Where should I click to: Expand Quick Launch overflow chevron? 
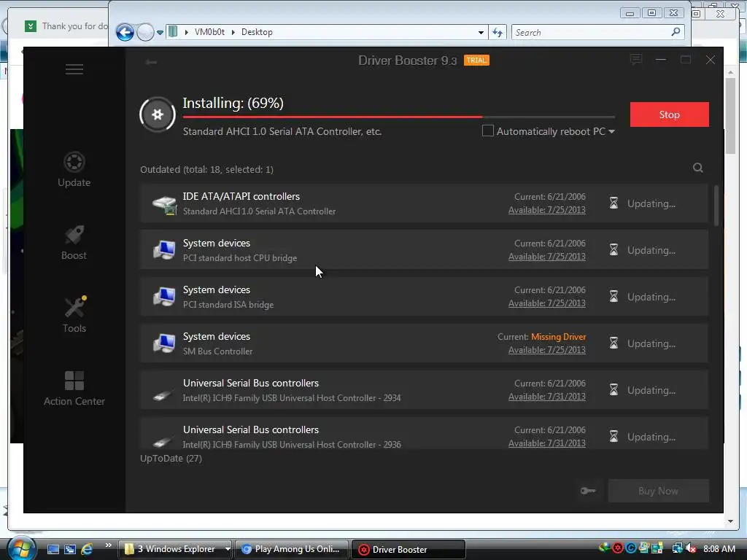tap(108, 545)
